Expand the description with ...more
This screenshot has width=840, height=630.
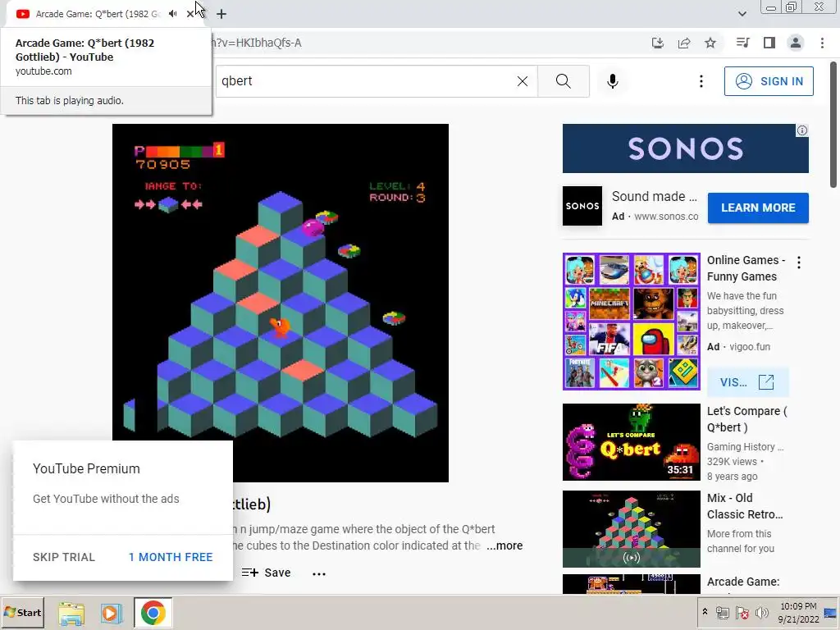coord(504,546)
